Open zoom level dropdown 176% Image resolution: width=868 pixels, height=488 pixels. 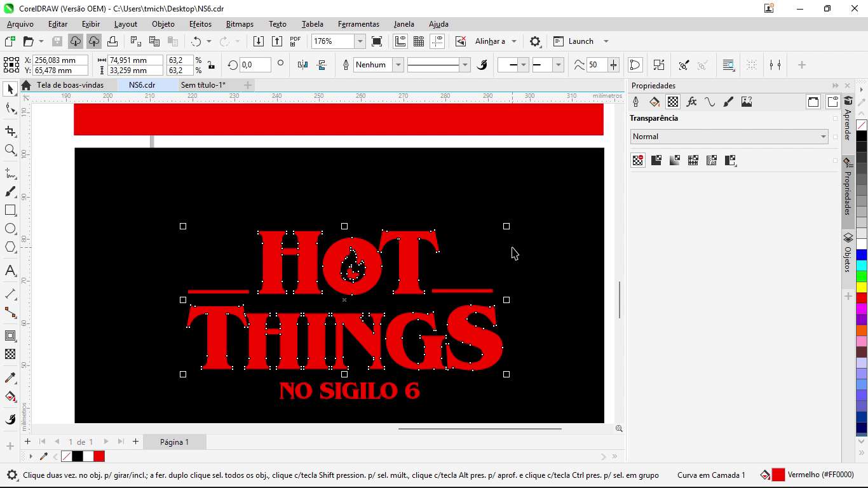click(360, 41)
